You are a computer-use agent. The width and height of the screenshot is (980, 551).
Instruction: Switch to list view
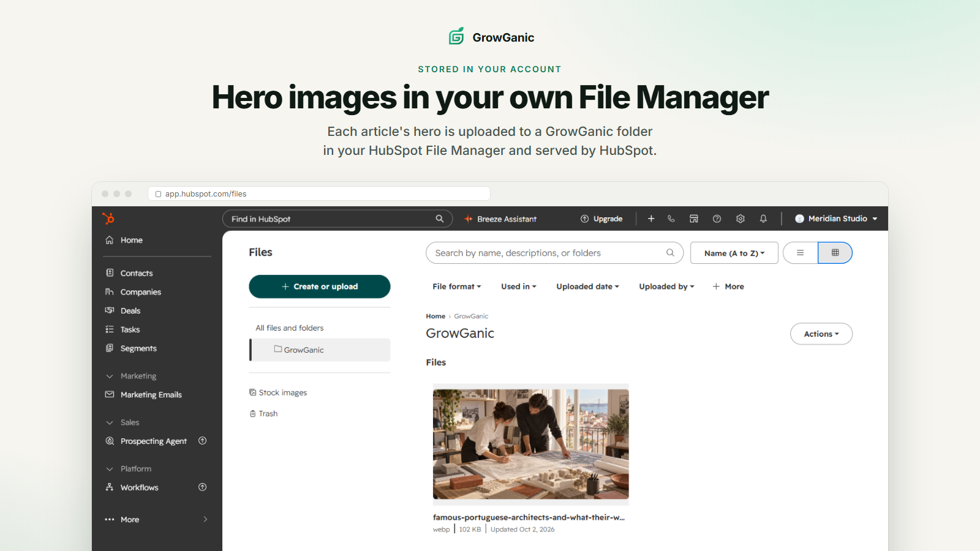(800, 253)
